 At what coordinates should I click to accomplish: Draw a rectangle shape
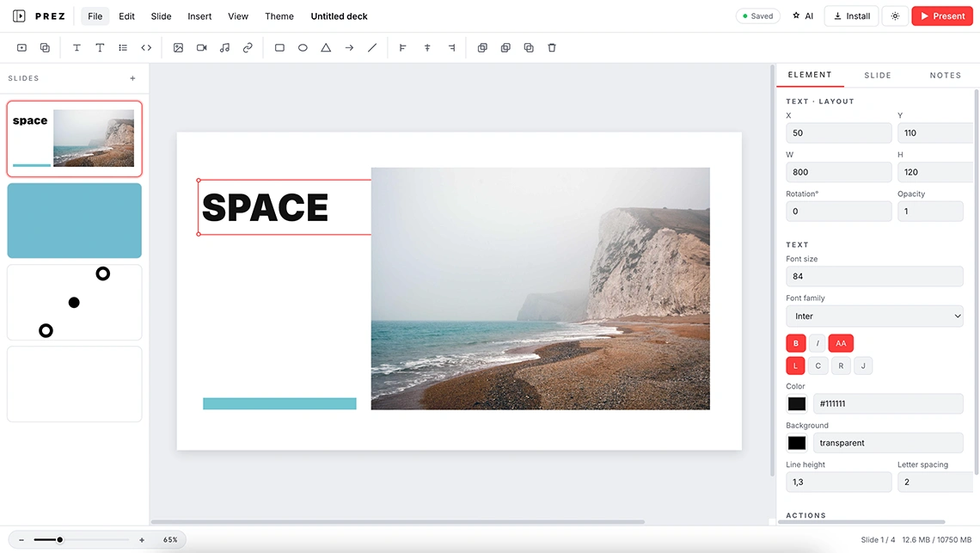coord(279,47)
